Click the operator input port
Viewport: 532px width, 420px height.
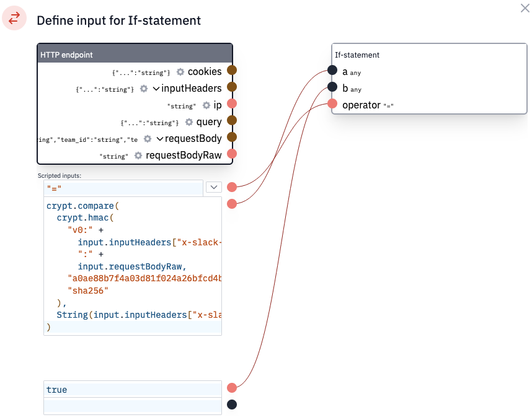coord(332,103)
